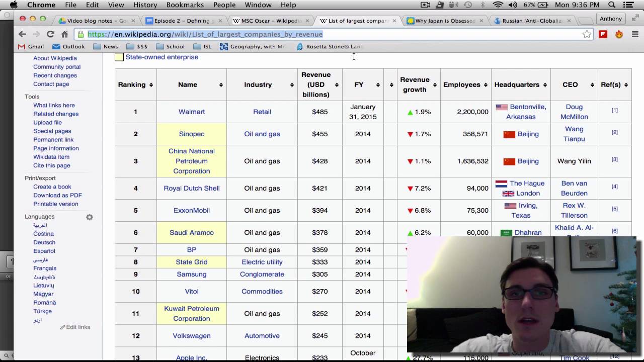
Task: Click the Download as PDF sidebar link
Action: coord(57,196)
